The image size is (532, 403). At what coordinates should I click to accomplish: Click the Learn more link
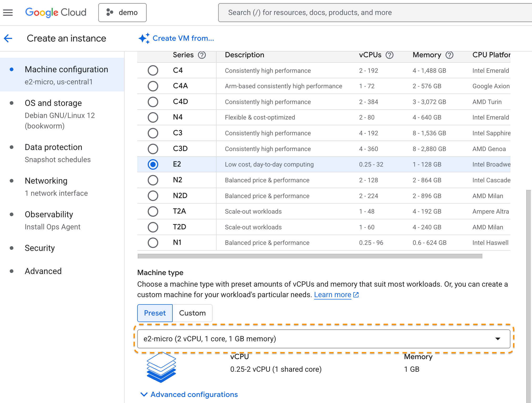click(x=333, y=295)
